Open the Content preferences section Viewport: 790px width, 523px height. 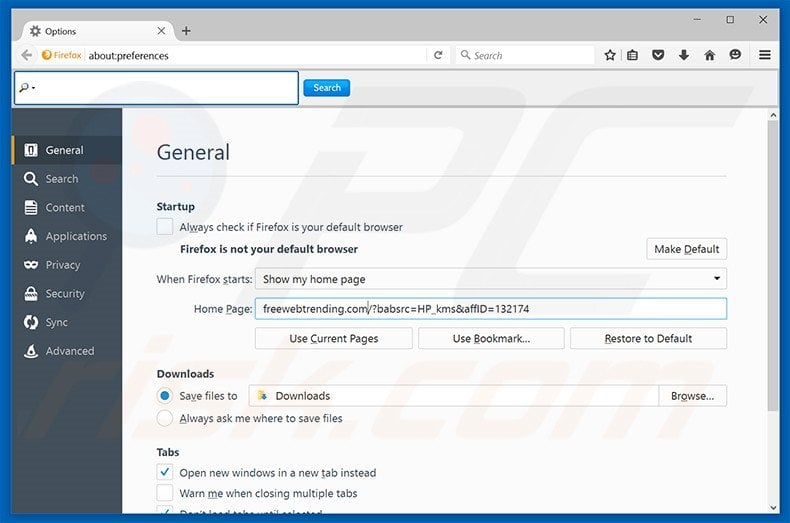coord(67,208)
